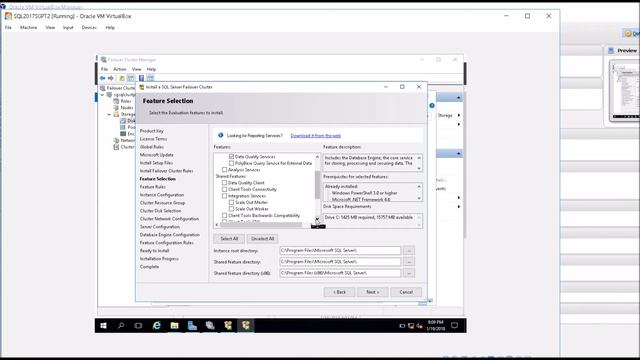Check Integration Services feature

[x=224, y=196]
